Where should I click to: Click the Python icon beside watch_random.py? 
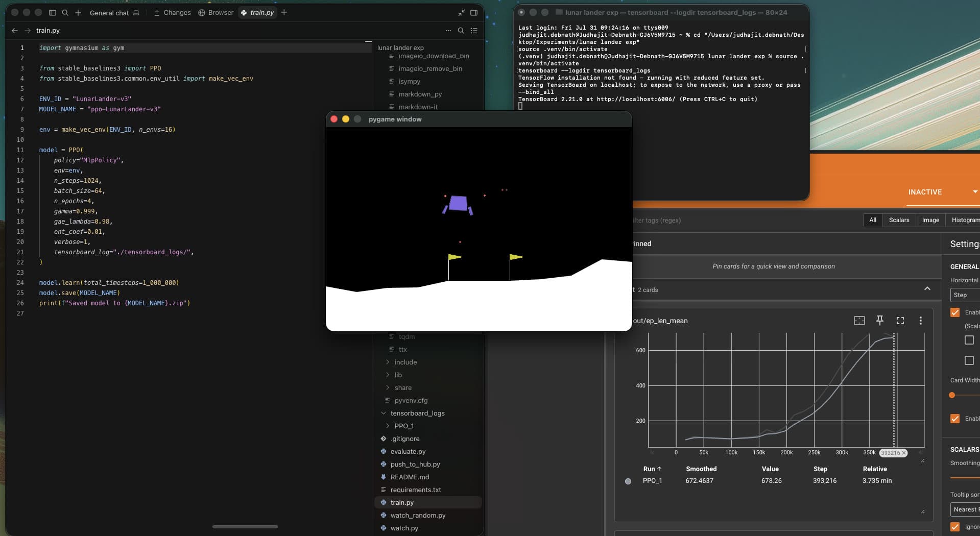pyautogui.click(x=384, y=515)
